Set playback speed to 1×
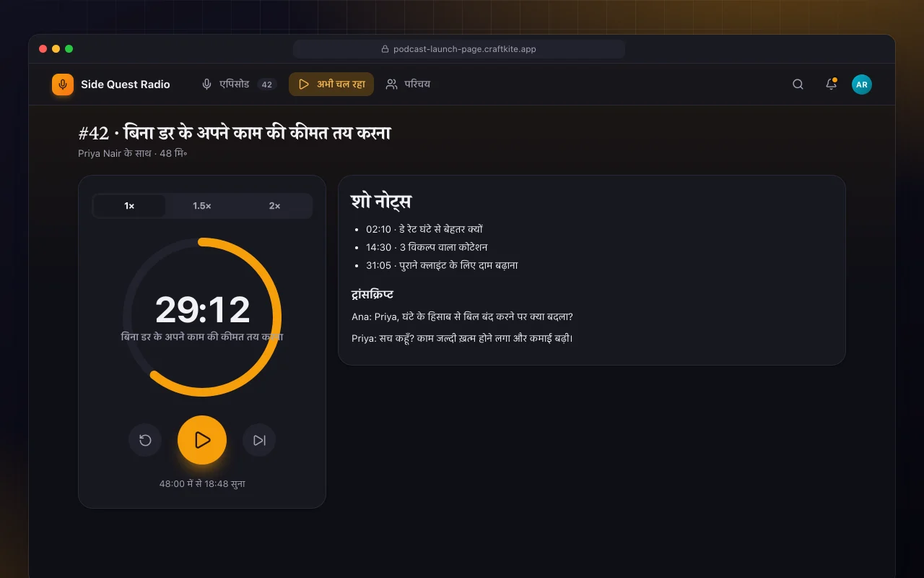924x578 pixels. click(x=130, y=206)
